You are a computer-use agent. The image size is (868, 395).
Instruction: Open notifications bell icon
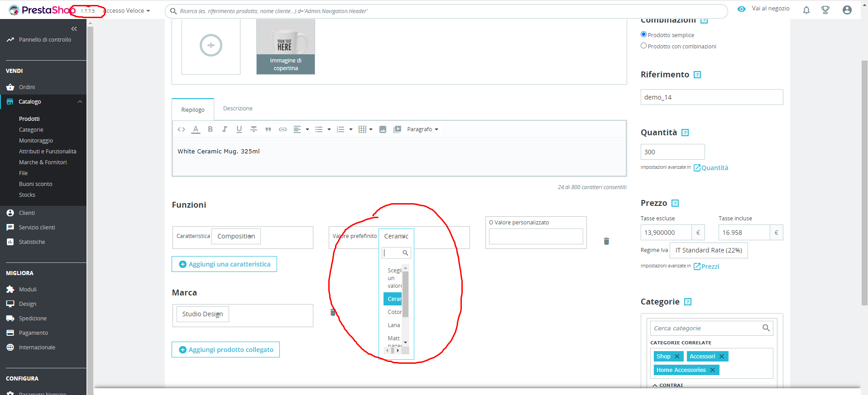(x=806, y=10)
